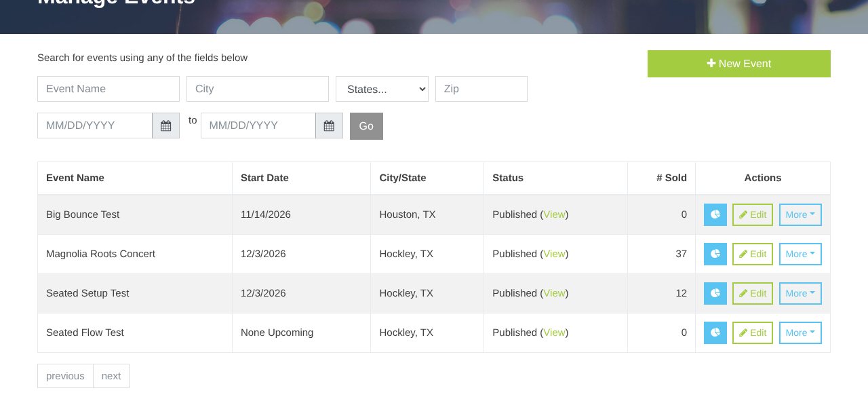Expand the More menu for Seated Flow Test
868x399 pixels.
(x=800, y=332)
